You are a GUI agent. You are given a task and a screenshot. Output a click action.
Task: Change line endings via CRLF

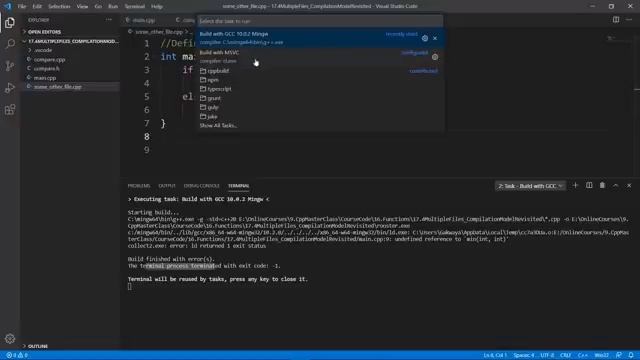point(565,355)
